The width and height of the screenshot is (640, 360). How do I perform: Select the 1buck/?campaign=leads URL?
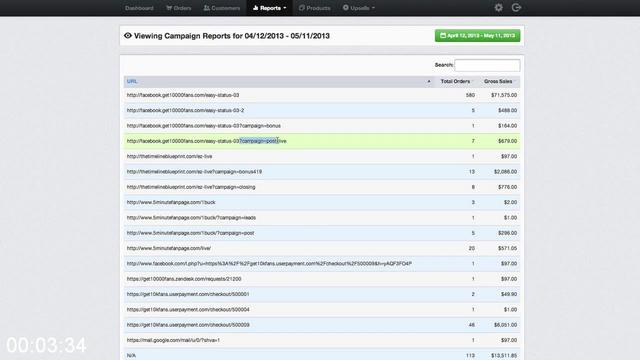pos(191,218)
